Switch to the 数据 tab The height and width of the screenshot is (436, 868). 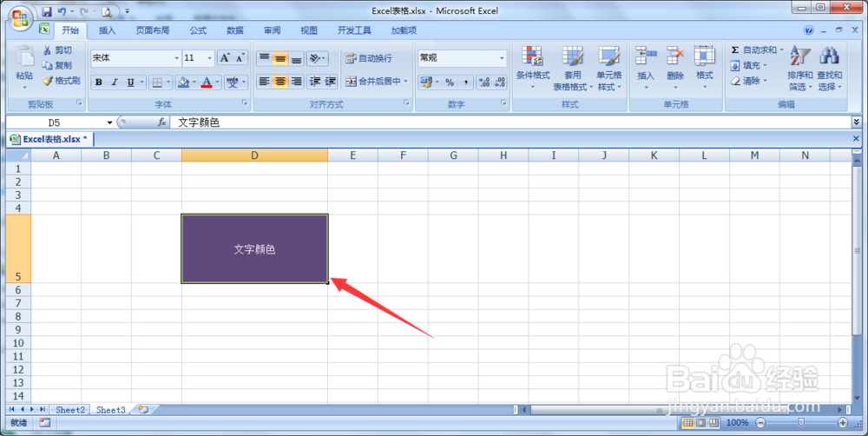pyautogui.click(x=235, y=30)
